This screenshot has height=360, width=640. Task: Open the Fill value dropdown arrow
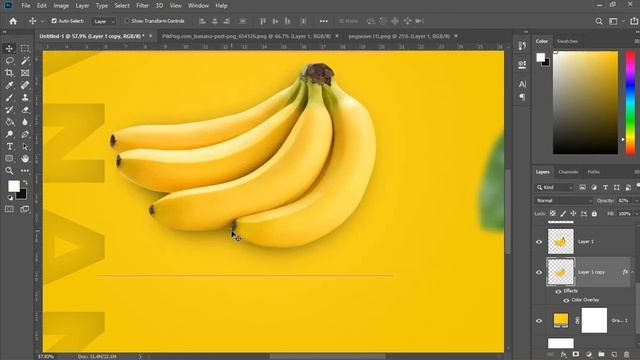pyautogui.click(x=636, y=214)
